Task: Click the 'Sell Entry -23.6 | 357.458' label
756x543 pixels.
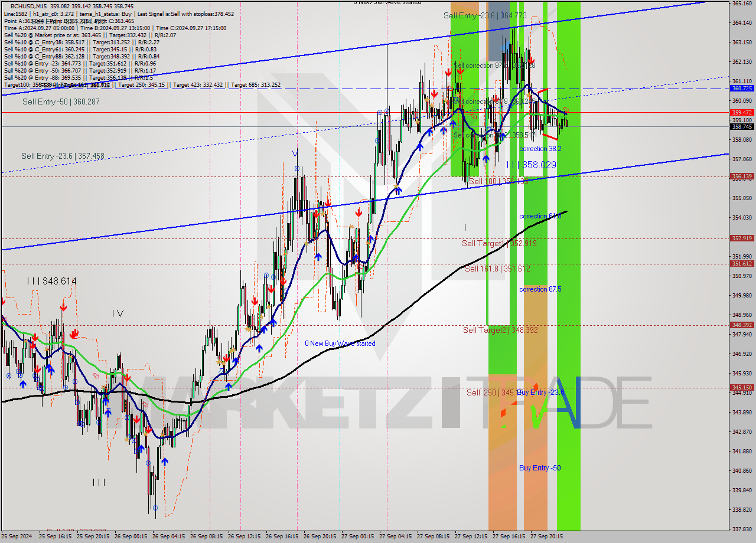Action: (x=63, y=156)
